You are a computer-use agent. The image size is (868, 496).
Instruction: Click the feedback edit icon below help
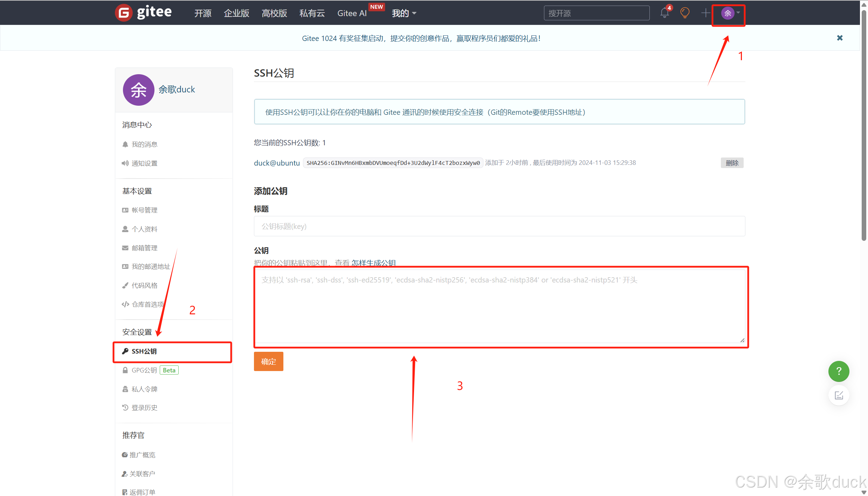(x=839, y=396)
